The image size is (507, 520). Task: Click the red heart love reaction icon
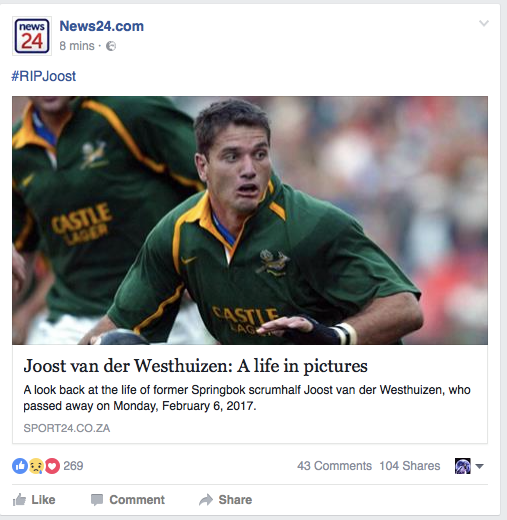coord(52,466)
